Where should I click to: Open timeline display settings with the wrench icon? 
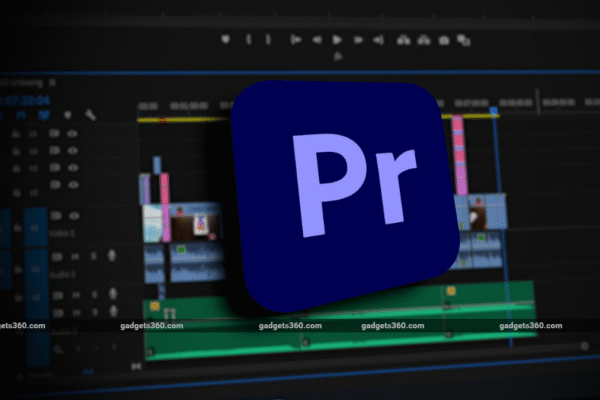[x=90, y=115]
